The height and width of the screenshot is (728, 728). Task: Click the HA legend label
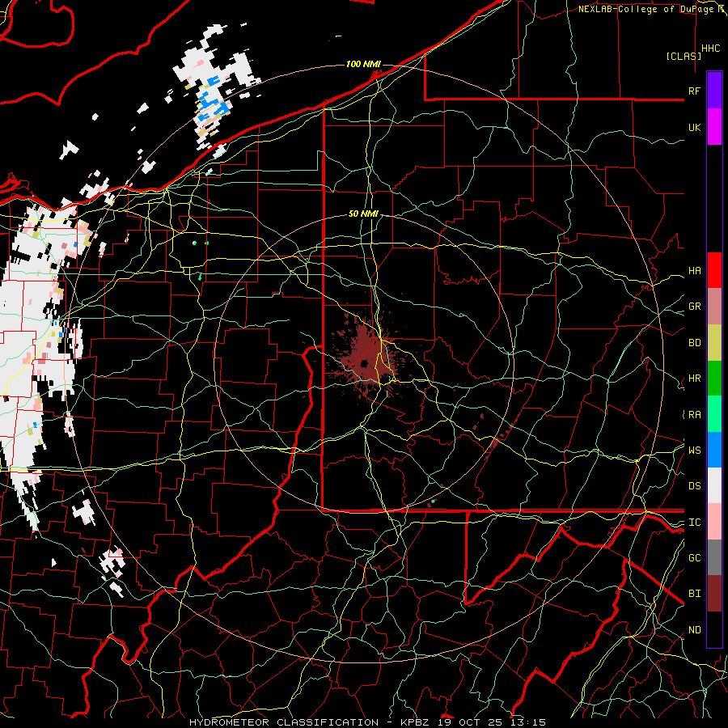694,271
